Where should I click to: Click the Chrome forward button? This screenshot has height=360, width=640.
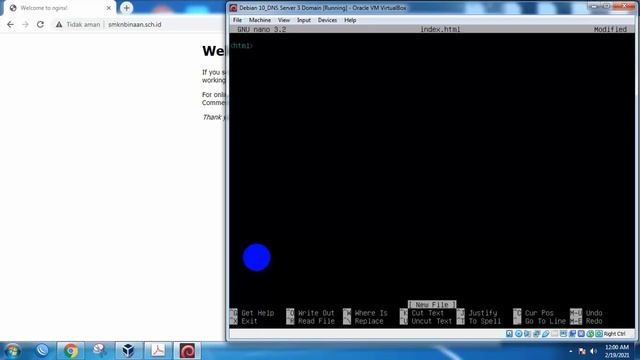(25, 24)
